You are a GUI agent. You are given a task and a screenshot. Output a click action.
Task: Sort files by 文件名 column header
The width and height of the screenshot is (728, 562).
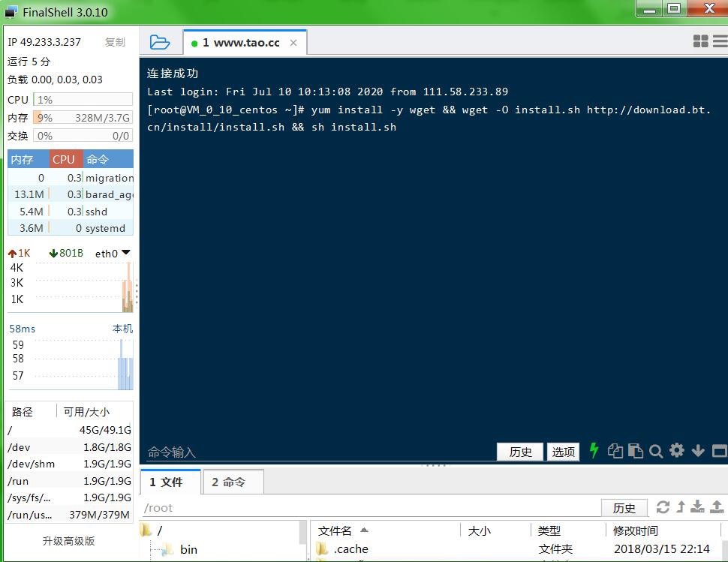tap(335, 530)
